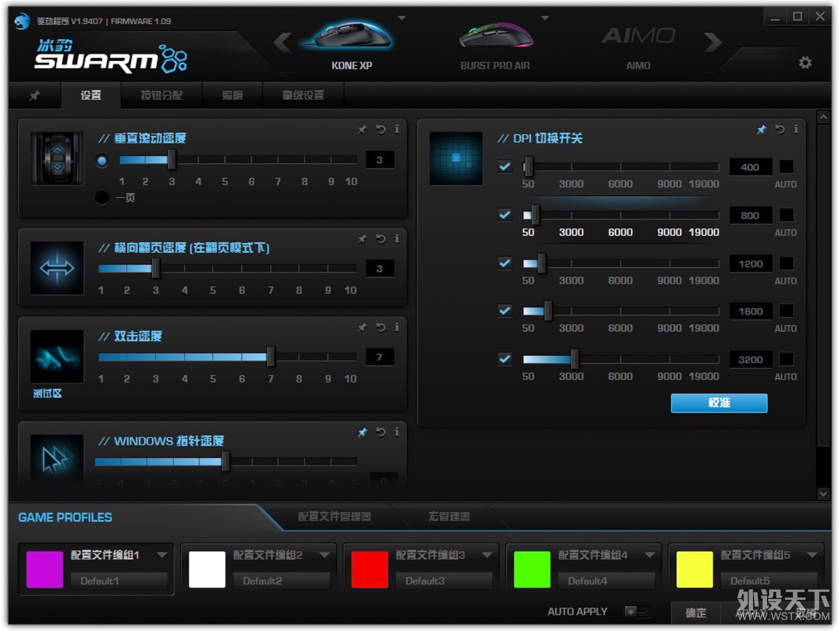
Task: Expand the 配置文件编组2 dropdown
Action: click(x=324, y=555)
